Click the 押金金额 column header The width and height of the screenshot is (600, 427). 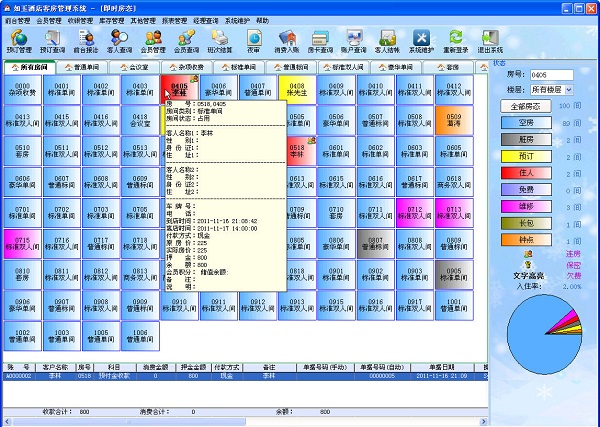point(194,367)
